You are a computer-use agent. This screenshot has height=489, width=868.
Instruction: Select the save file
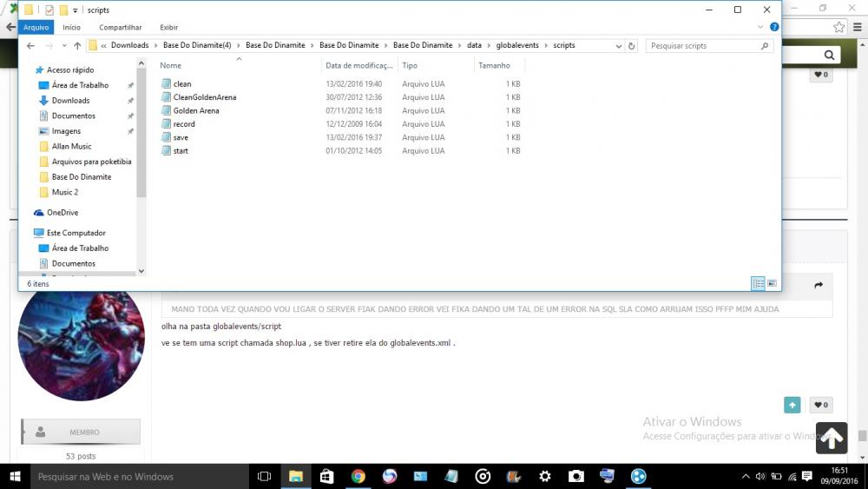pos(181,137)
